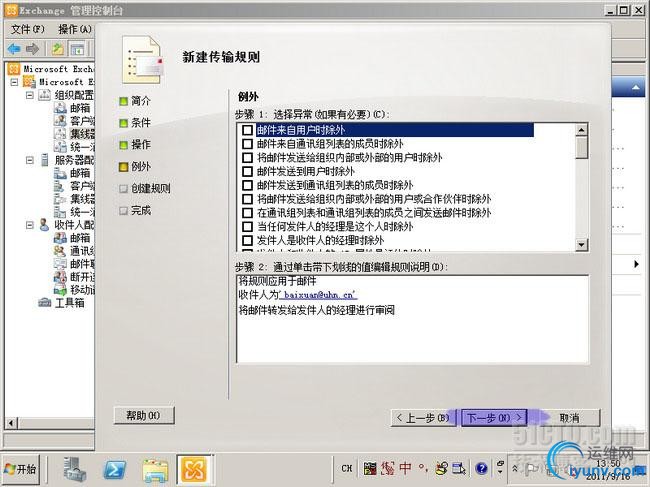Click the blue help icon in tray
The height and width of the screenshot is (487, 650).
[481, 468]
